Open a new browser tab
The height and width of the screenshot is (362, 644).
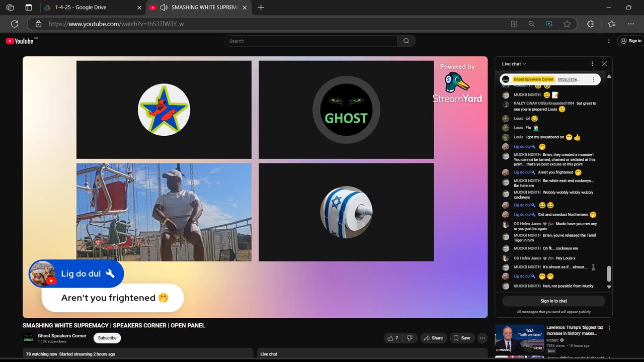(261, 8)
